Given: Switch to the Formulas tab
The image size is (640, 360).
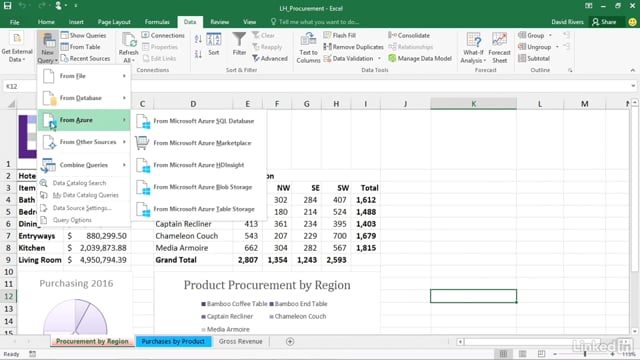Looking at the screenshot, I should (157, 22).
